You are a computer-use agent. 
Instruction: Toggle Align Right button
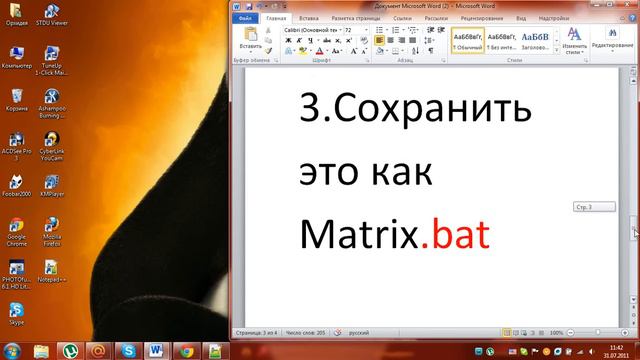(402, 40)
